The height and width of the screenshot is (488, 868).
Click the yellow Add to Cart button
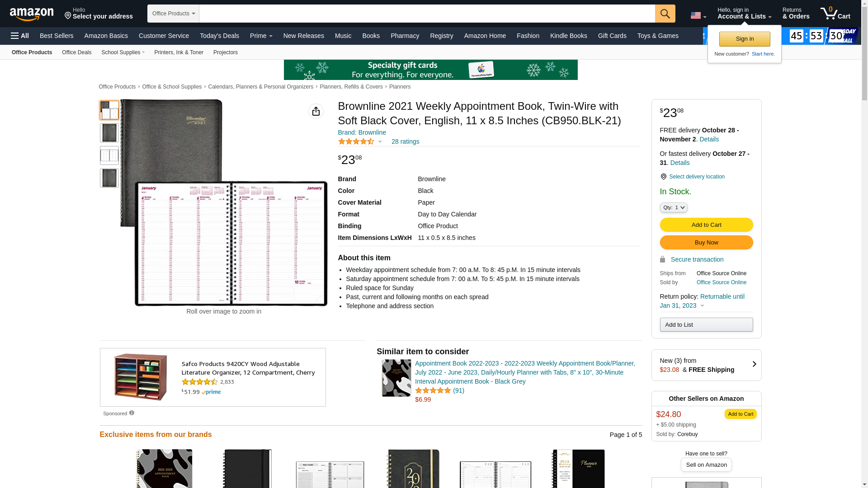(x=706, y=225)
